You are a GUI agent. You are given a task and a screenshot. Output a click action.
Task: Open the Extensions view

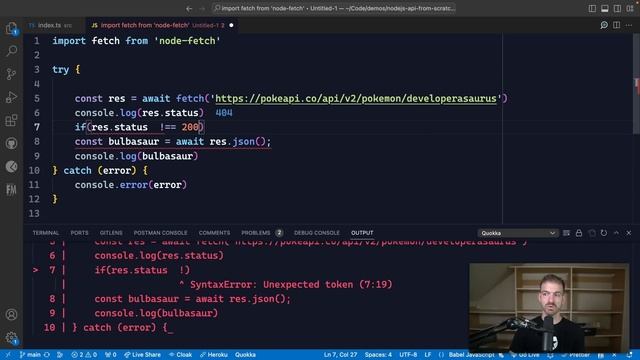11,120
